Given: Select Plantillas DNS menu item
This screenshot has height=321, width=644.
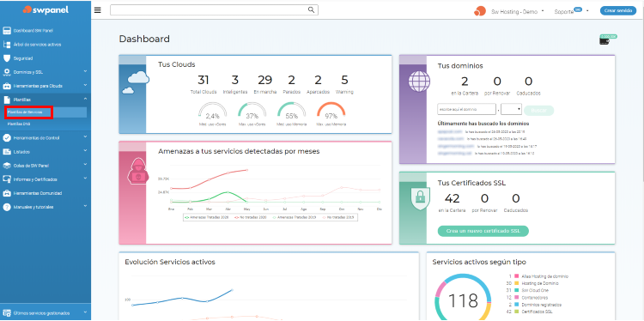Looking at the screenshot, I should (x=19, y=124).
